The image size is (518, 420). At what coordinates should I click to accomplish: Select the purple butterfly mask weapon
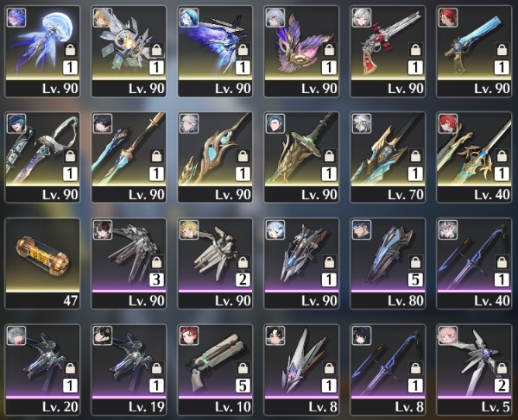click(301, 51)
